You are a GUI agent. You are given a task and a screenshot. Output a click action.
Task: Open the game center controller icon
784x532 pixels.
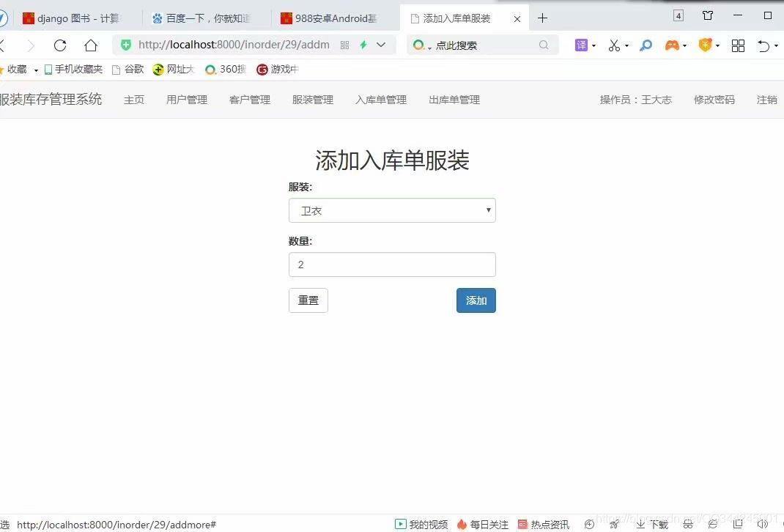[672, 45]
